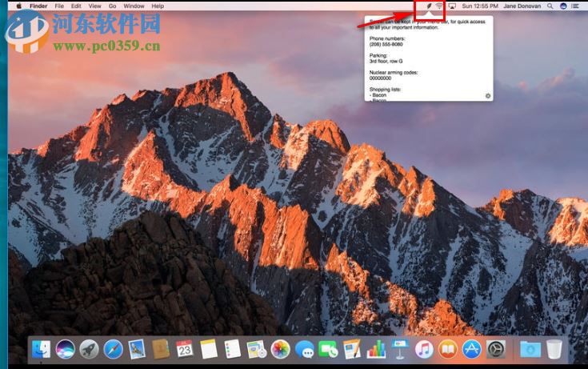Open Mail stamp icon in the Dock
This screenshot has height=369, width=588.
[x=137, y=349]
